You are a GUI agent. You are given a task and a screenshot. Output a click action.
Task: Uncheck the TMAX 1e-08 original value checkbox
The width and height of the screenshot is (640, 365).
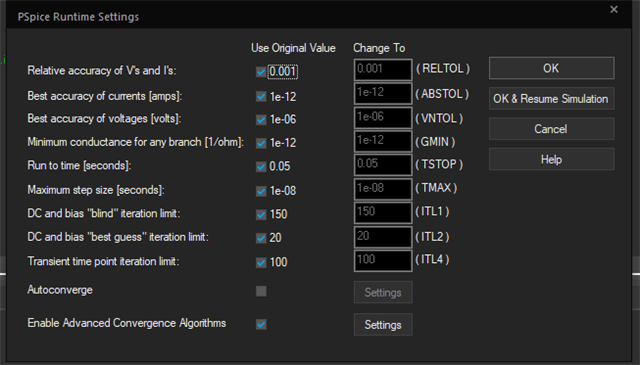(261, 191)
